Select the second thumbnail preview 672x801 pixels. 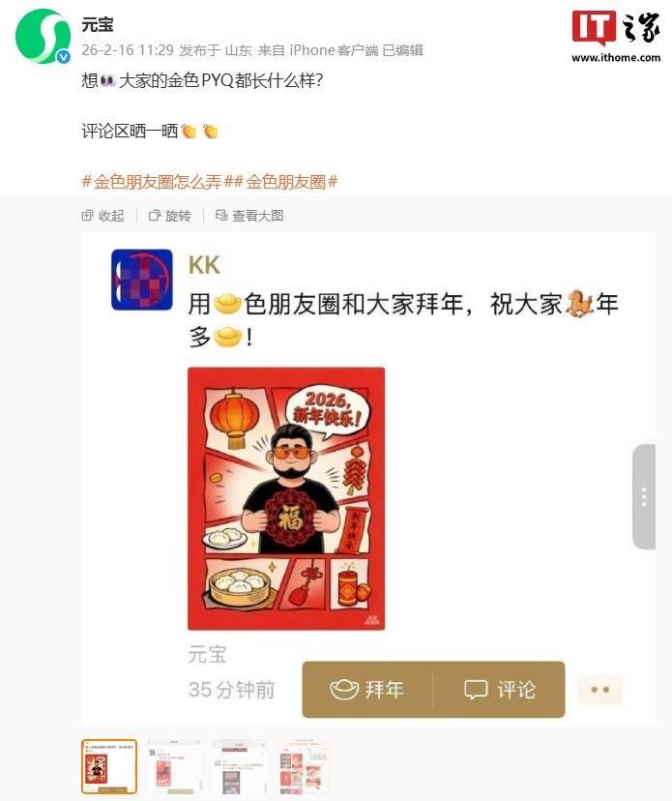point(174,766)
